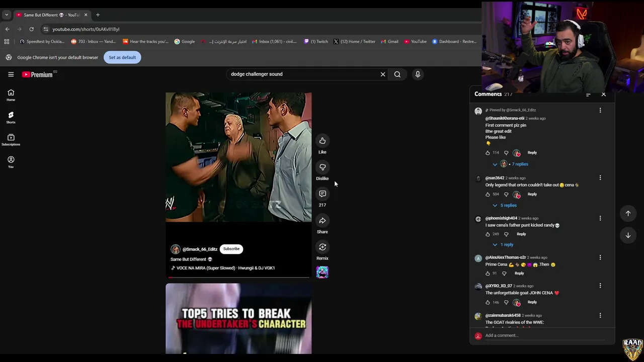Screen dimensions: 644x362
Task: Remix this Short
Action: (x=323, y=247)
